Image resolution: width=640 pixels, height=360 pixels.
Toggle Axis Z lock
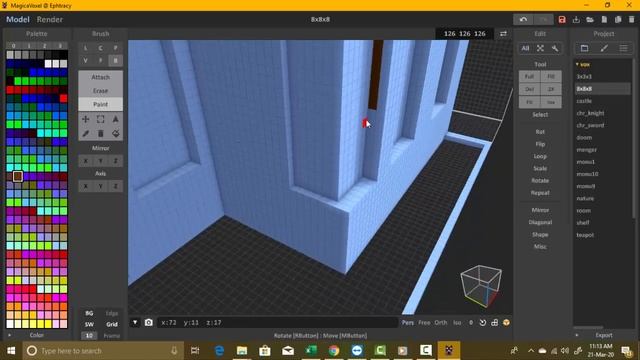pyautogui.click(x=116, y=186)
